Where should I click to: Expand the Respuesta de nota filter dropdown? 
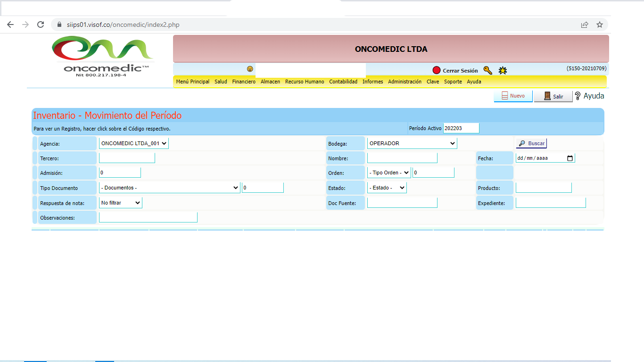[x=121, y=203]
